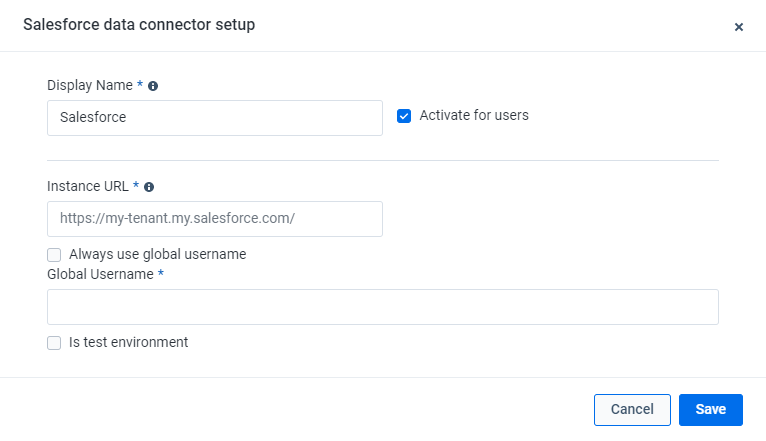Click the "Activate for users" label text
This screenshot has width=766, height=441.
(474, 115)
